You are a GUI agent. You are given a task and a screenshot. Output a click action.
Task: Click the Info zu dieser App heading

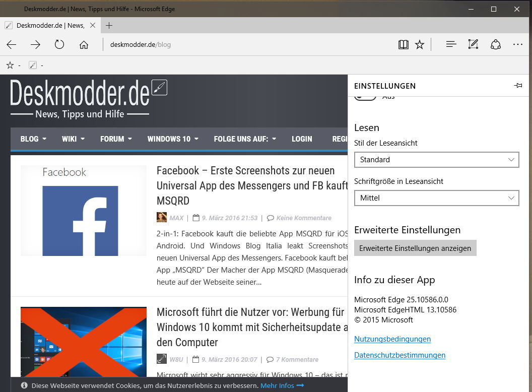point(394,280)
